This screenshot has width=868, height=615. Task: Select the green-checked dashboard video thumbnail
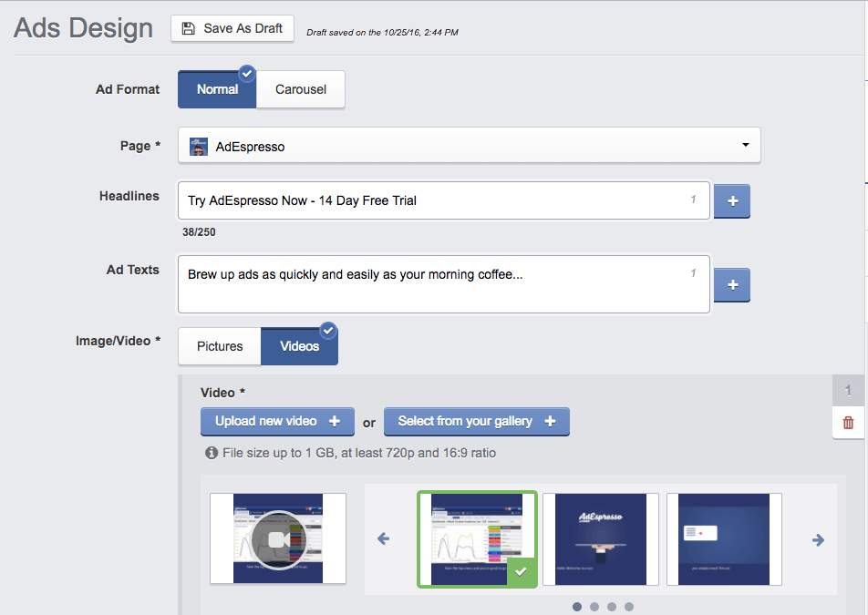[x=477, y=539]
